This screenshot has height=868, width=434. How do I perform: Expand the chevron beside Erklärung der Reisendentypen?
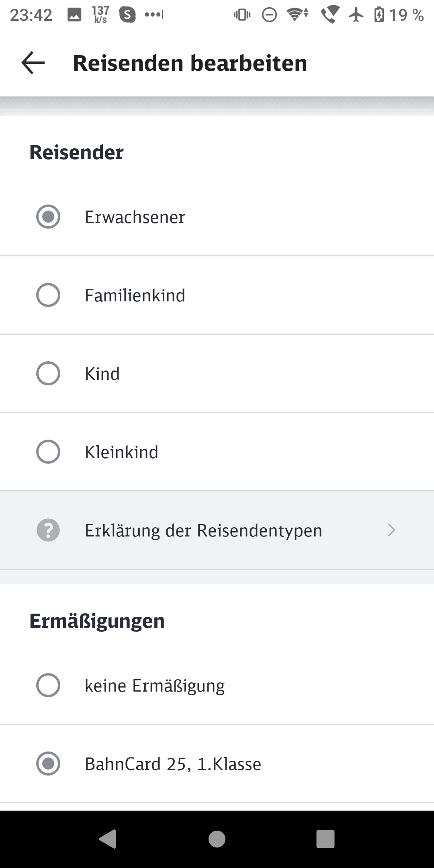coord(392,530)
